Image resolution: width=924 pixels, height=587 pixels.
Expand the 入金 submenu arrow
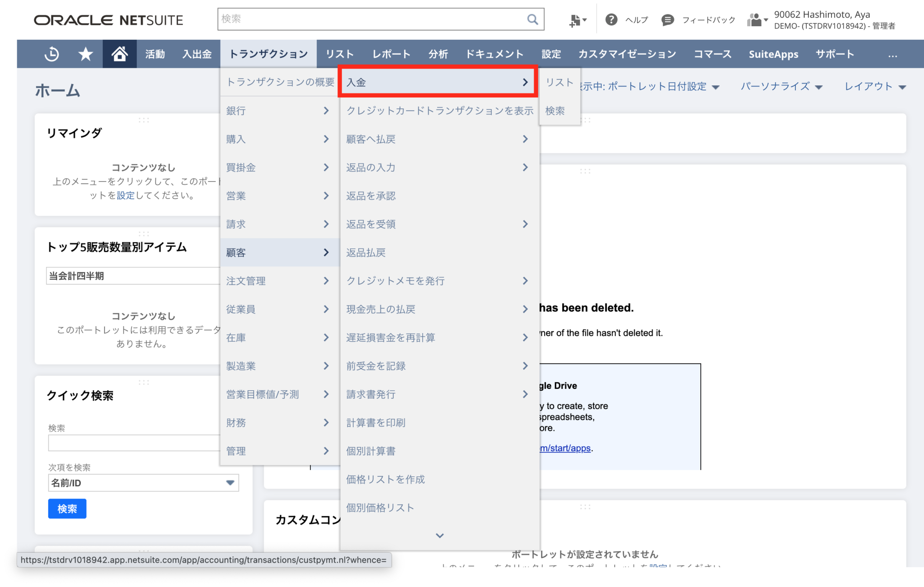point(525,82)
